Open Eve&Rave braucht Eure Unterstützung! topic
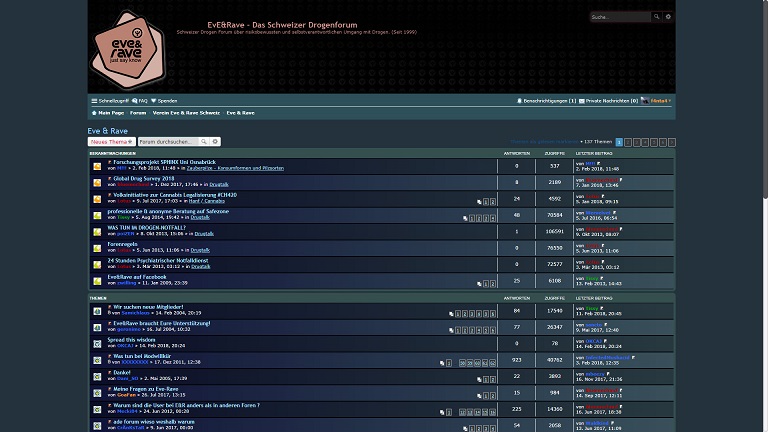Image resolution: width=768 pixels, height=432 pixels. pos(162,324)
